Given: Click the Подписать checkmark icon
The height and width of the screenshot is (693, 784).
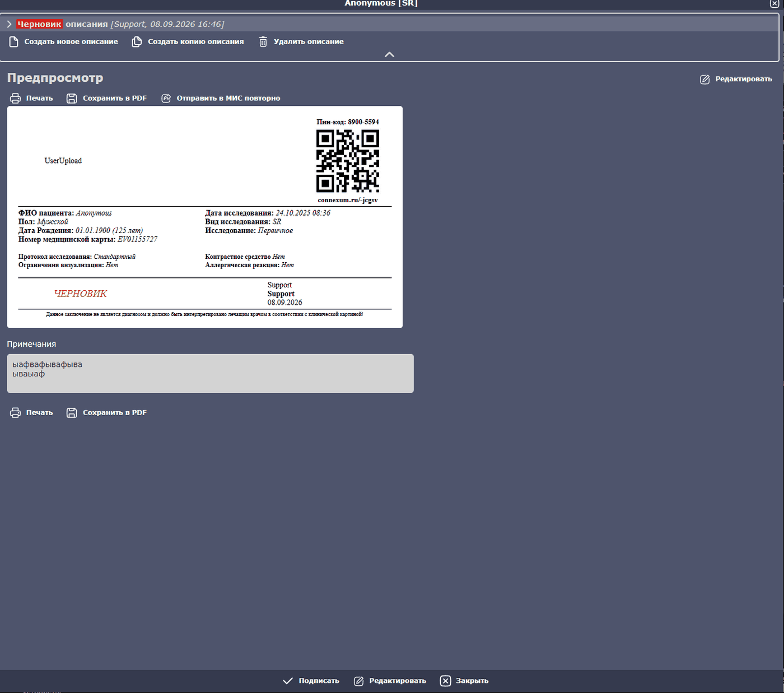Looking at the screenshot, I should [288, 681].
